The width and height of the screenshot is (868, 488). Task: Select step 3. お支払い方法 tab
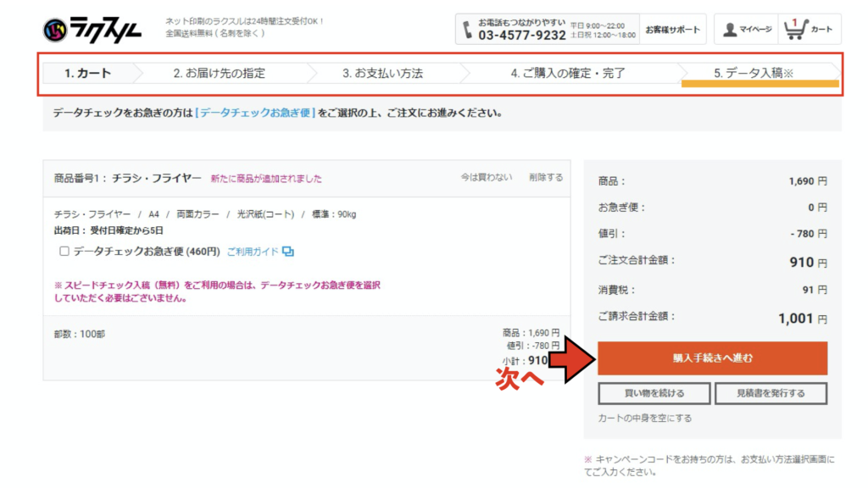click(x=382, y=74)
